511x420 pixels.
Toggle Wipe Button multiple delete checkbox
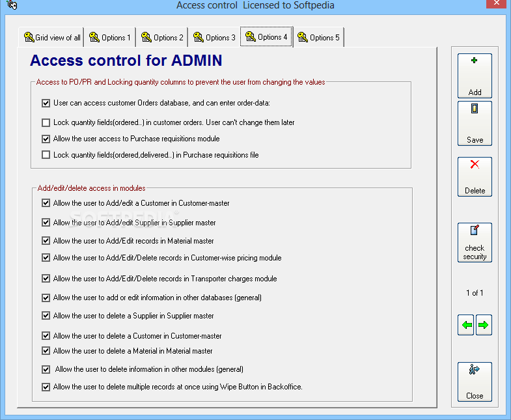point(46,387)
